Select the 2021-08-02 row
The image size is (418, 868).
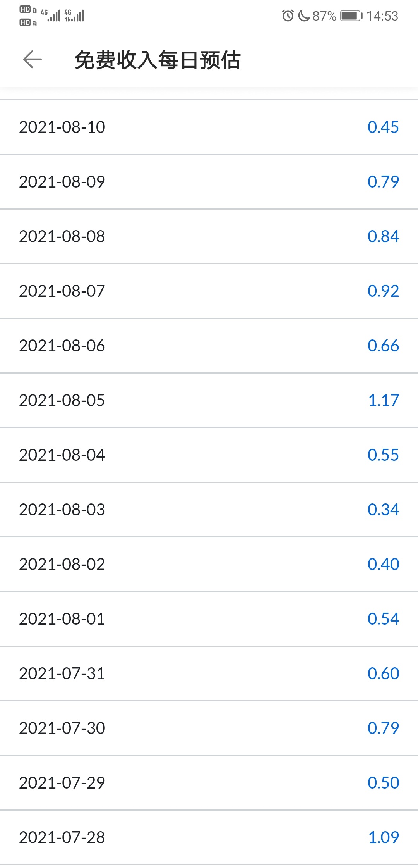click(62, 564)
